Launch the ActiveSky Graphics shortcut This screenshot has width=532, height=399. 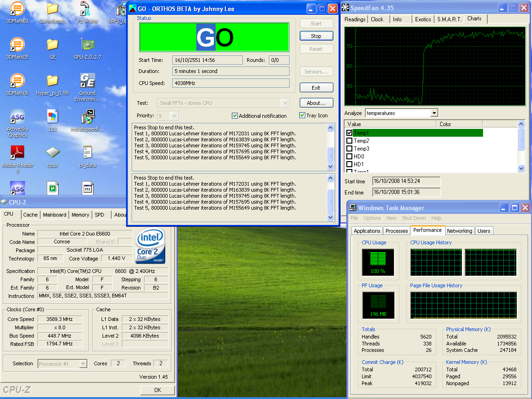tap(17, 117)
